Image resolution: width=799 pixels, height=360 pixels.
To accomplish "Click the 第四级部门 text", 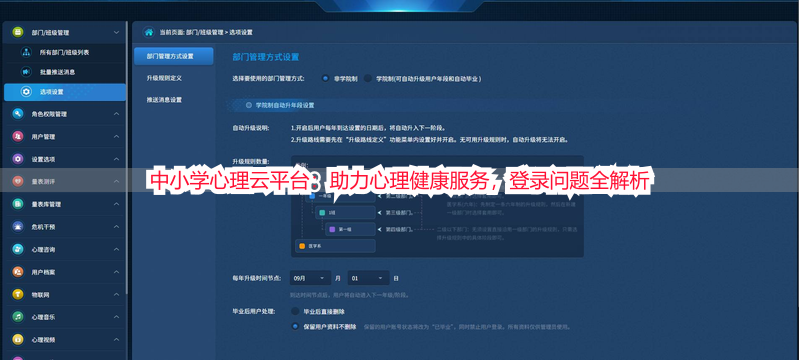I will [x=400, y=229].
